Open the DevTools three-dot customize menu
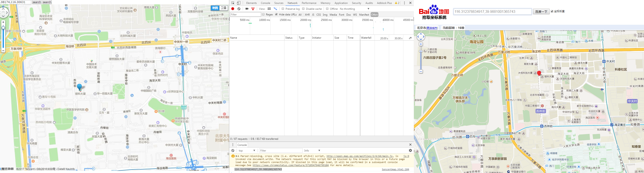This screenshot has height=173, width=644. [404, 3]
